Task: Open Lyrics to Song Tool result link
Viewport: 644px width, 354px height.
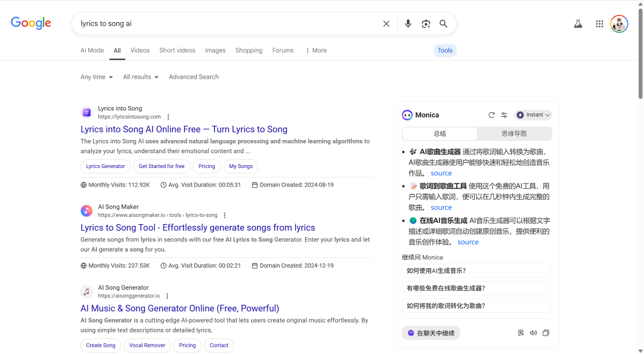Action: pos(198,228)
